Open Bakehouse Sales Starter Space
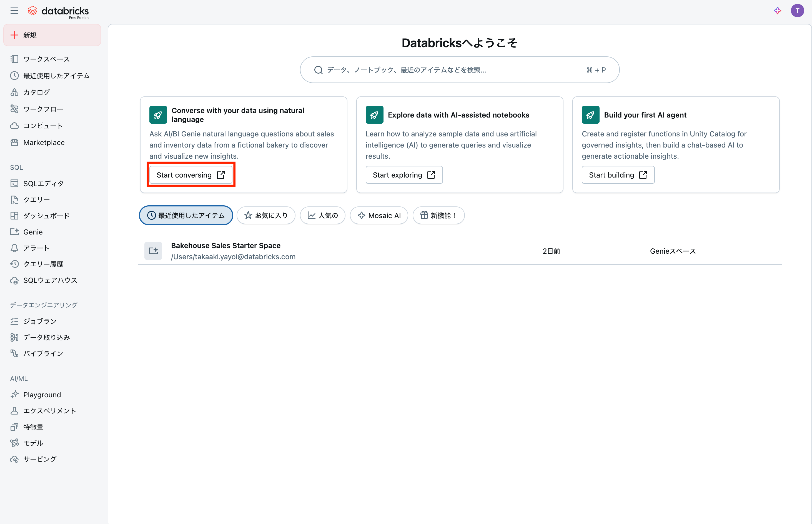Image resolution: width=812 pixels, height=524 pixels. click(226, 246)
